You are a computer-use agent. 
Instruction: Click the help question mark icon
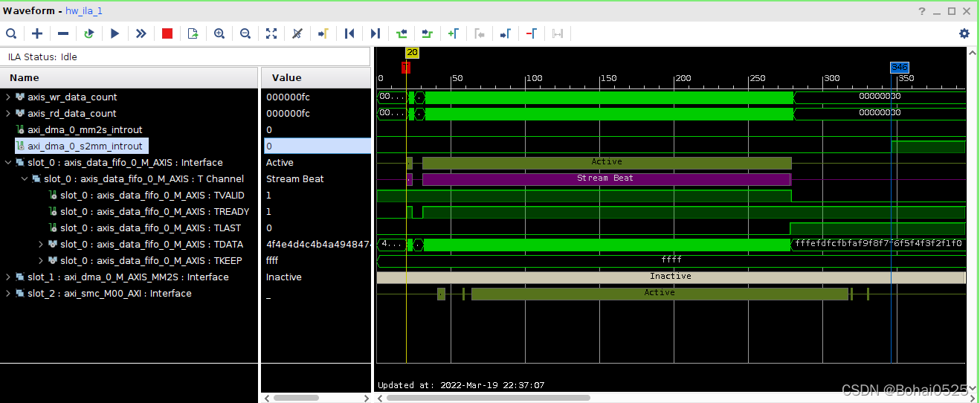click(x=922, y=11)
